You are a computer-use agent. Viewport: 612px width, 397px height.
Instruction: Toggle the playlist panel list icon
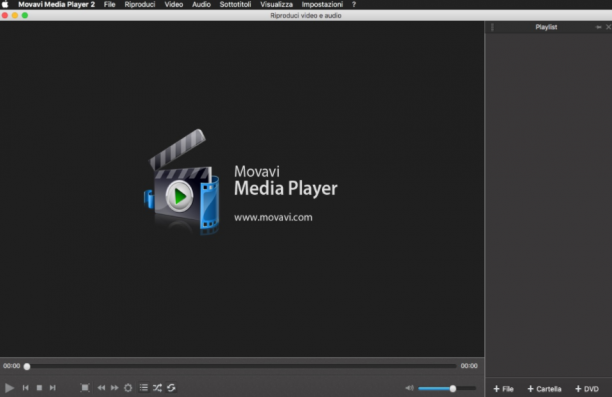(x=144, y=387)
